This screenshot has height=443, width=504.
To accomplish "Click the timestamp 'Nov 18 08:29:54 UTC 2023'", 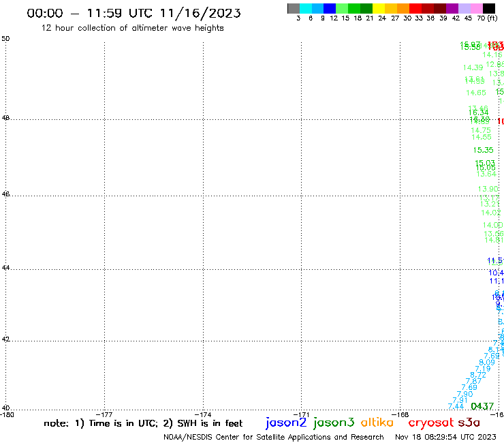I will click(x=445, y=437).
